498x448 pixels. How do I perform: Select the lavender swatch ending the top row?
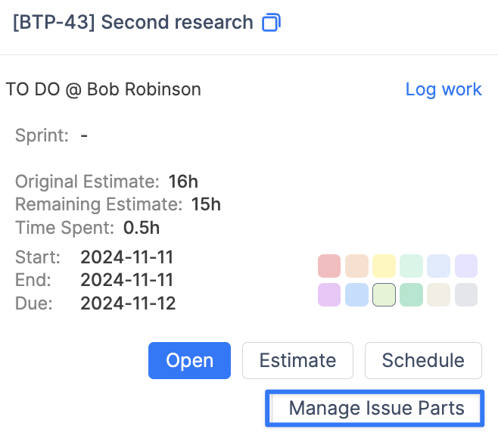click(x=465, y=266)
